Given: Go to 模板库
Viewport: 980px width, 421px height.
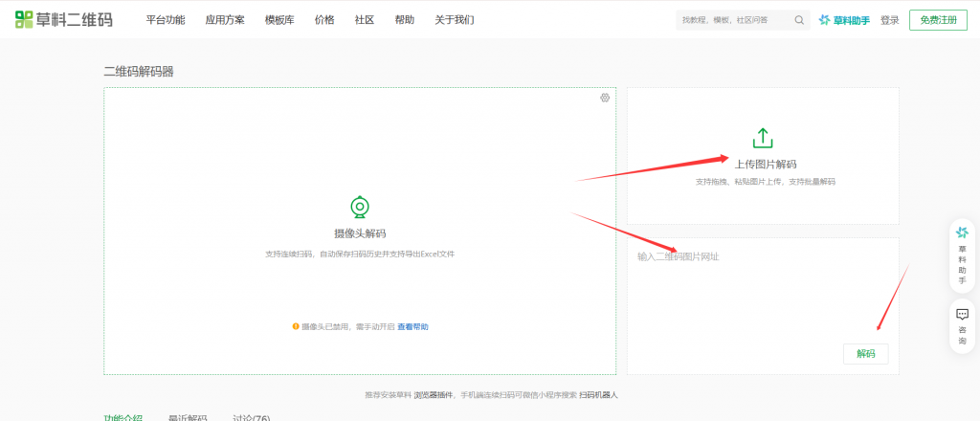Looking at the screenshot, I should pos(279,20).
